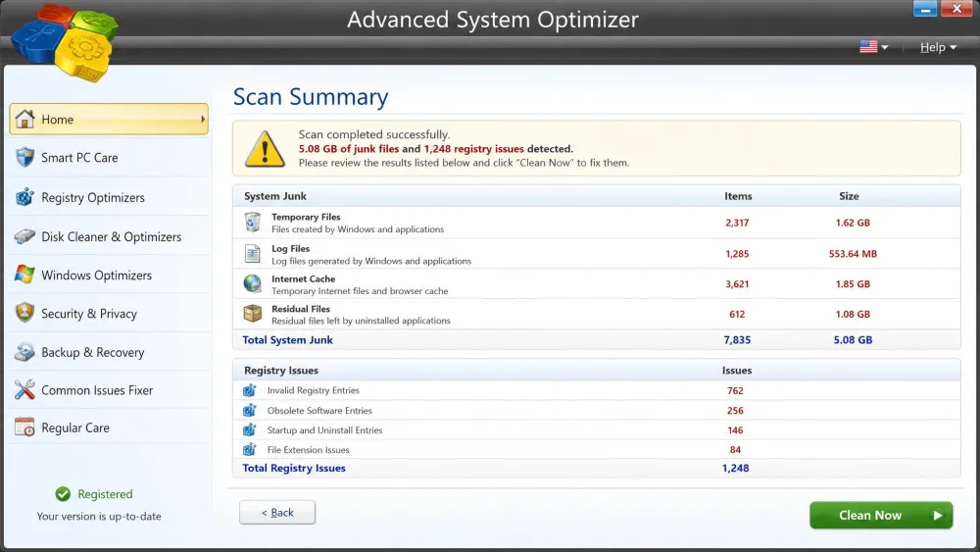Click the Obsolete Software Entries icon

[249, 410]
